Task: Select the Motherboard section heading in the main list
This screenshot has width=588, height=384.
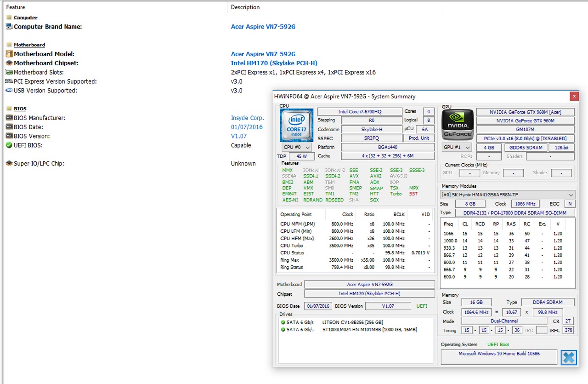Action: [x=29, y=45]
